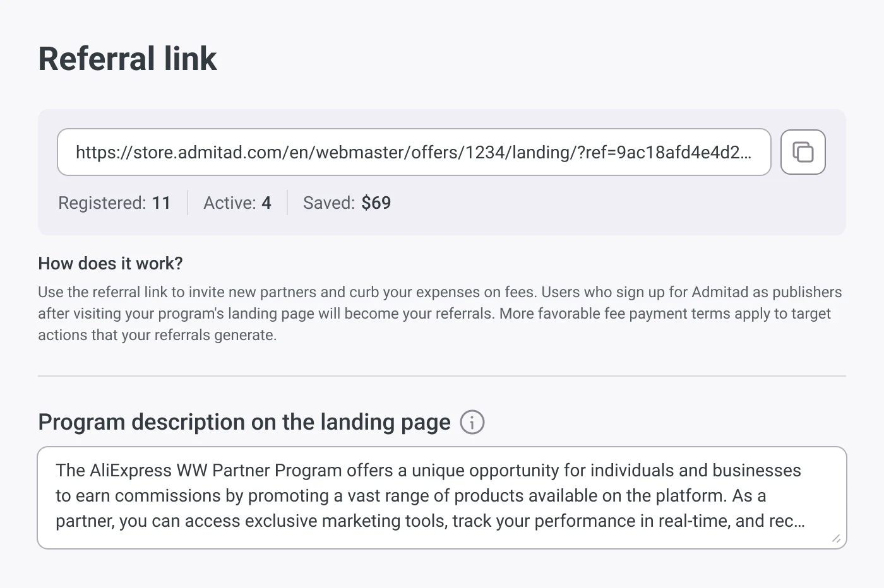Click the Registered: 11 statistic
884x588 pixels.
[x=114, y=203]
